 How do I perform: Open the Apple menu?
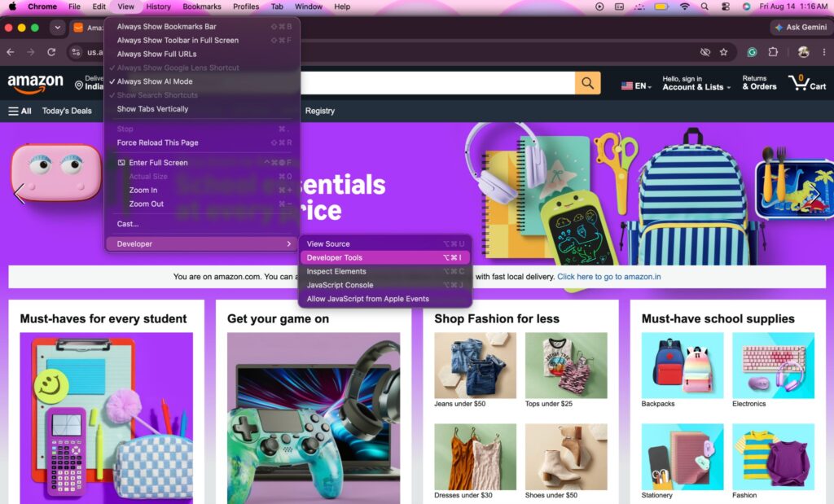12,7
